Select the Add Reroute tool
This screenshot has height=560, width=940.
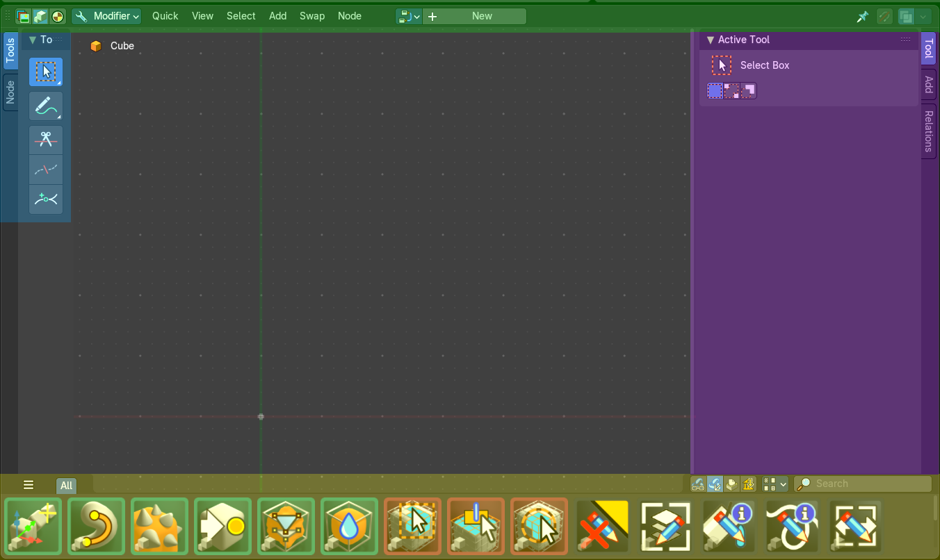pyautogui.click(x=46, y=199)
